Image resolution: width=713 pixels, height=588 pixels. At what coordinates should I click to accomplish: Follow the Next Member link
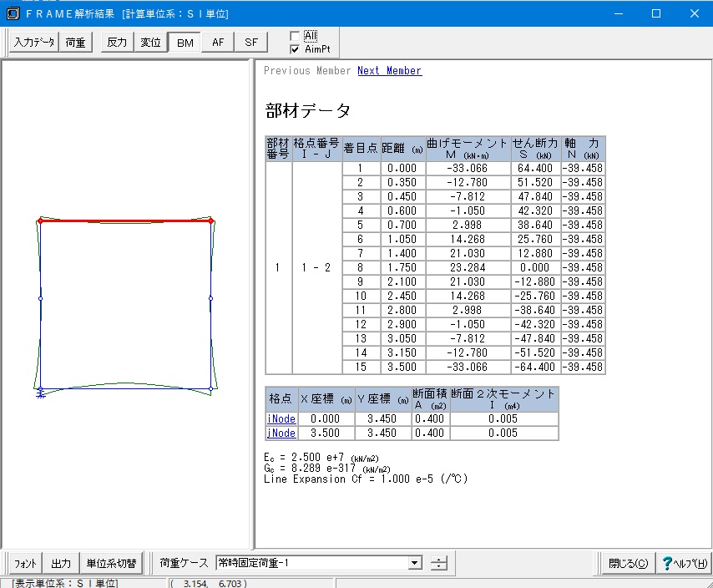tap(389, 71)
